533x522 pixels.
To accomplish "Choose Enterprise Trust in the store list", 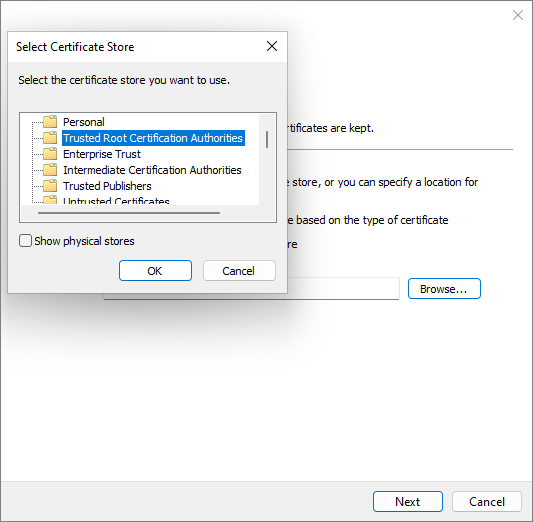I will [x=102, y=154].
